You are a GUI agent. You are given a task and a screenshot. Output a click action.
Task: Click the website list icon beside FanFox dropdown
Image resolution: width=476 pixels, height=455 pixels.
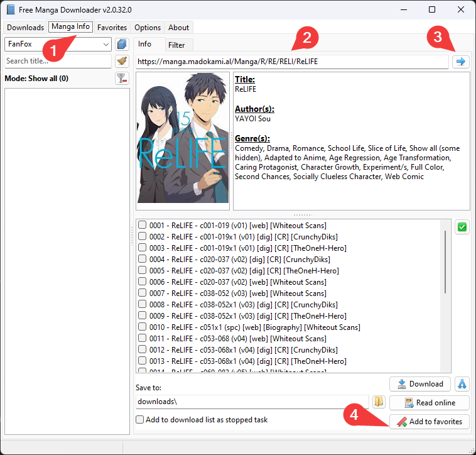(x=122, y=45)
